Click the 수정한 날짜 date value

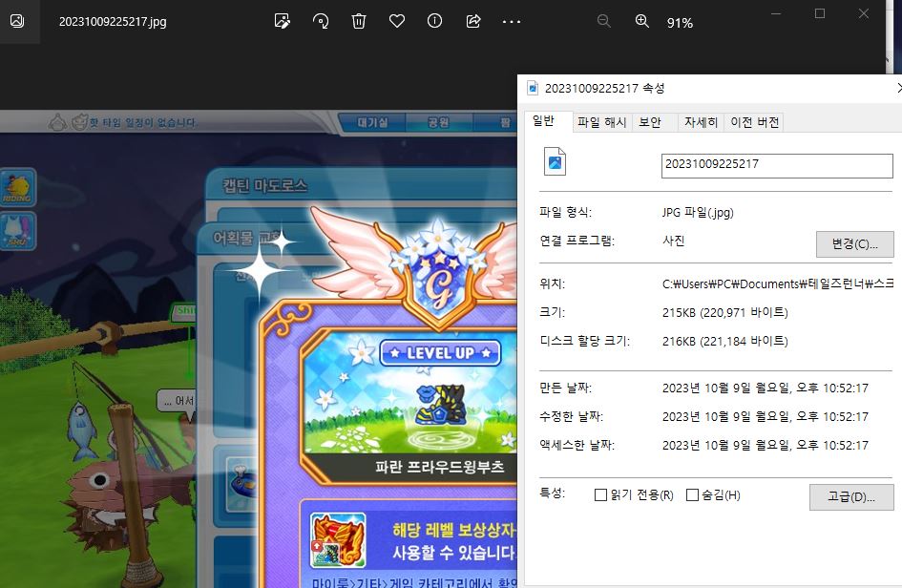pyautogui.click(x=766, y=416)
